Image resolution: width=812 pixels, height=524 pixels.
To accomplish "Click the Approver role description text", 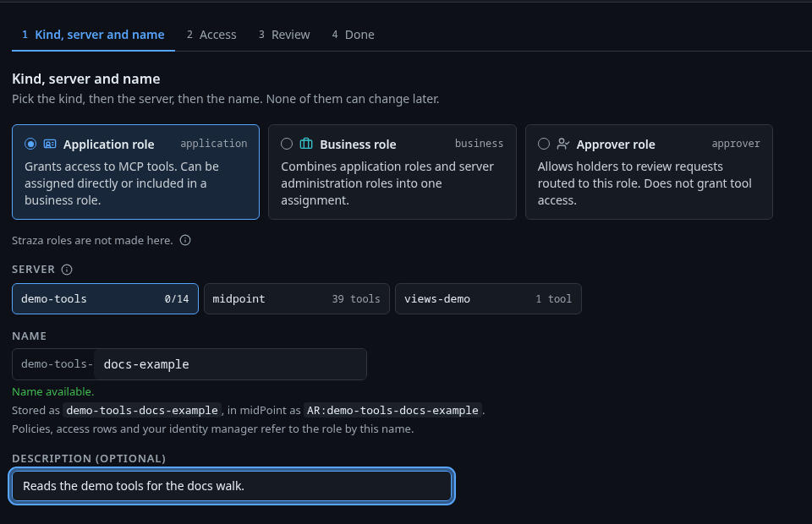I will 645,183.
